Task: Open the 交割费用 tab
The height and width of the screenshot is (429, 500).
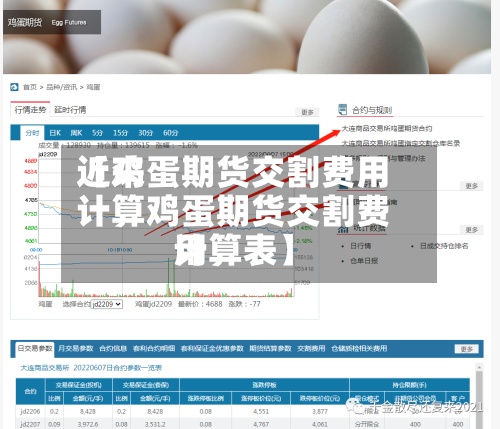Action: 311,348
